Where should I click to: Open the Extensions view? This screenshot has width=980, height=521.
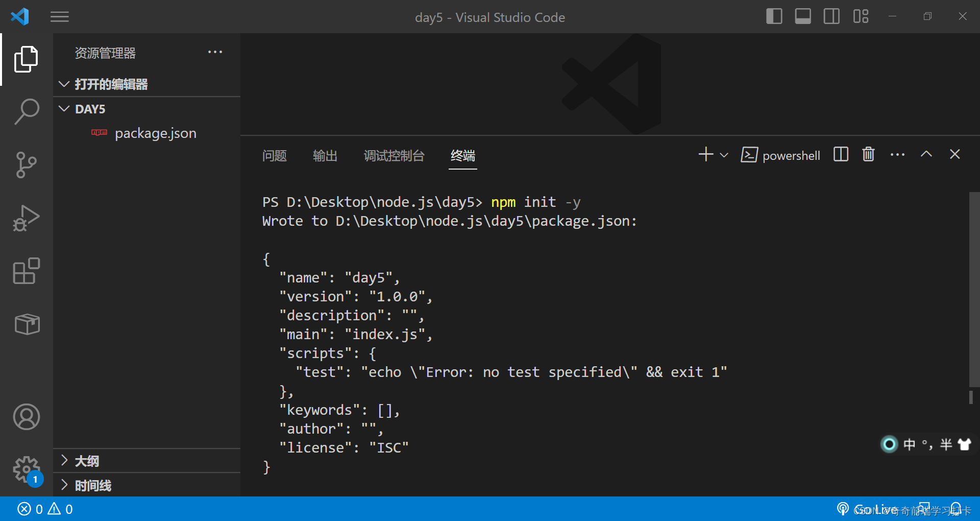point(26,271)
